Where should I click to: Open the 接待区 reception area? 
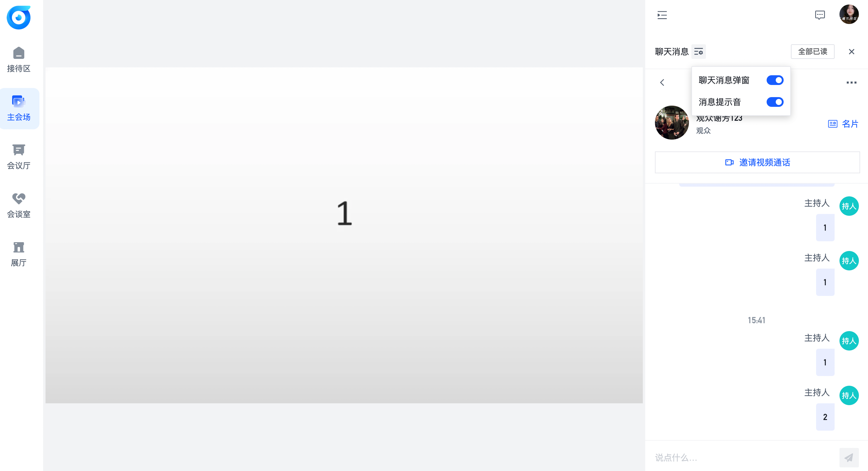pos(19,59)
